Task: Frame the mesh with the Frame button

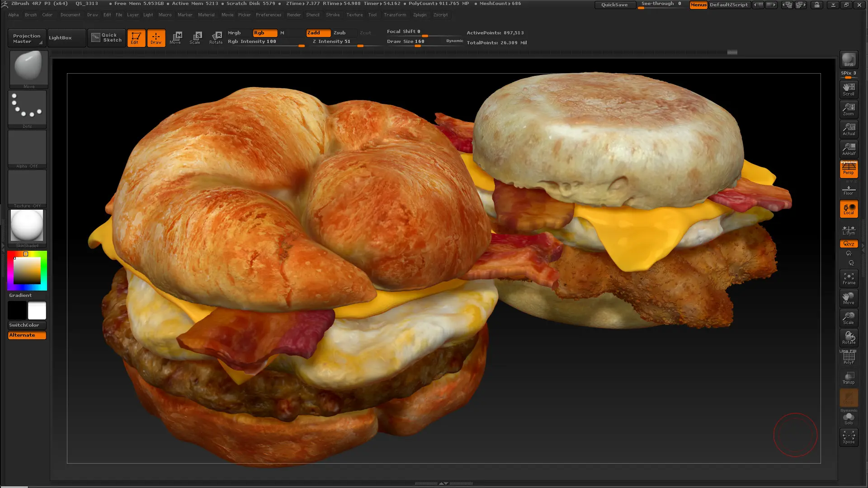Action: [x=849, y=278]
